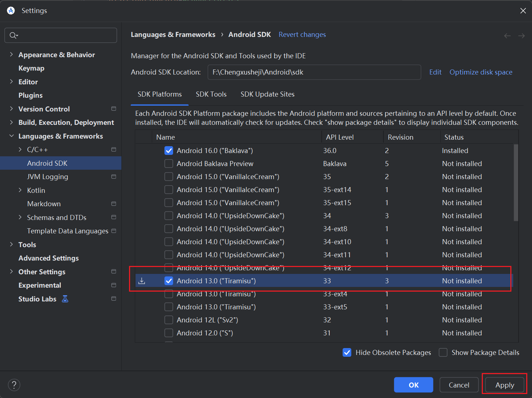Click the Android SDK Location path field
This screenshot has height=398, width=532.
314,72
